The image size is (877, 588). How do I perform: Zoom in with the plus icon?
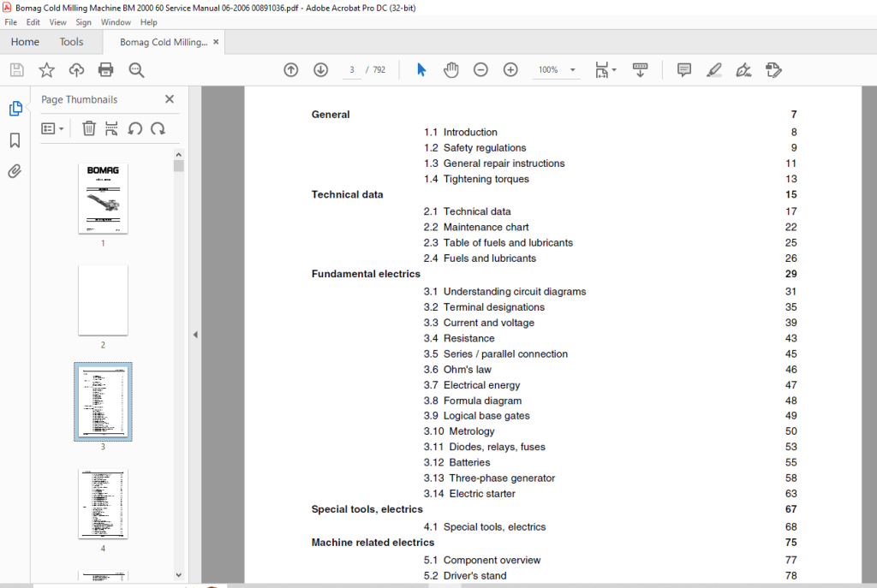click(x=510, y=70)
